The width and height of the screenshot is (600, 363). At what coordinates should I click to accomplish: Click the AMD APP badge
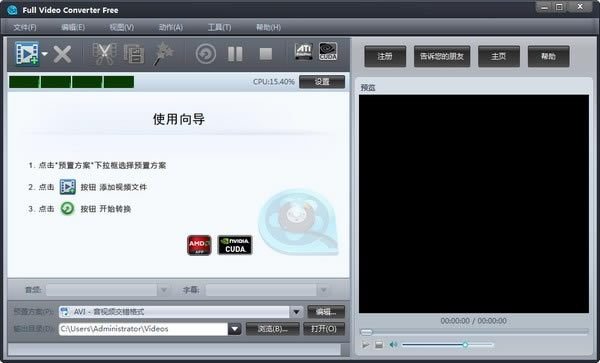point(199,245)
